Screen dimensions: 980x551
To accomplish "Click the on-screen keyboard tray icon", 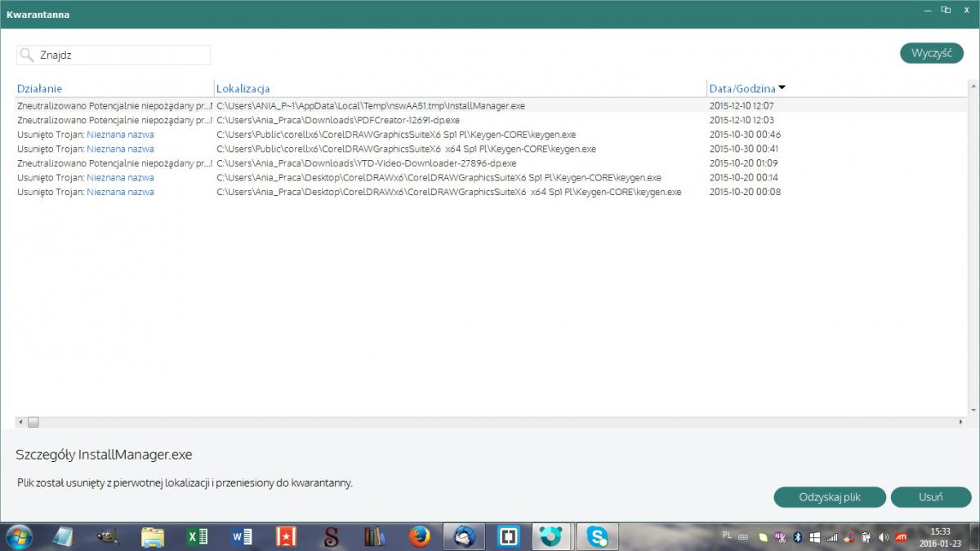I will point(743,537).
